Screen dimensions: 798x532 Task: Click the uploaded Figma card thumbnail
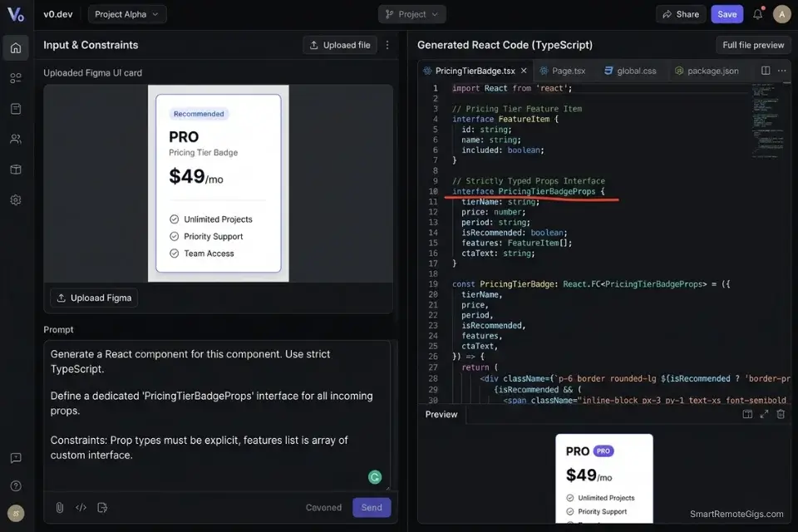click(219, 183)
